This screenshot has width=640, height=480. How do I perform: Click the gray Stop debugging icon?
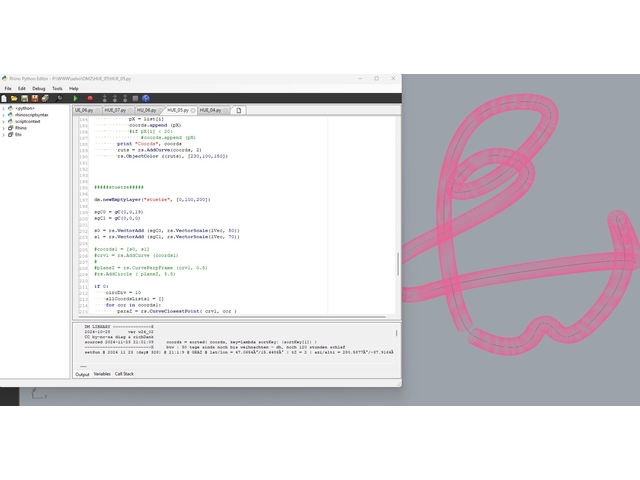(135, 98)
